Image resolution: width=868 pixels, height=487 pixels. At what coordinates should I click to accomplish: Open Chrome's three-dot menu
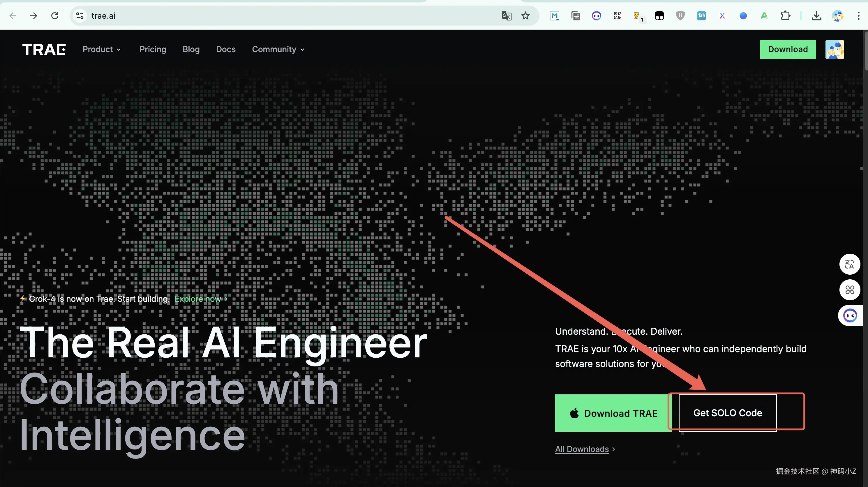[x=858, y=16]
